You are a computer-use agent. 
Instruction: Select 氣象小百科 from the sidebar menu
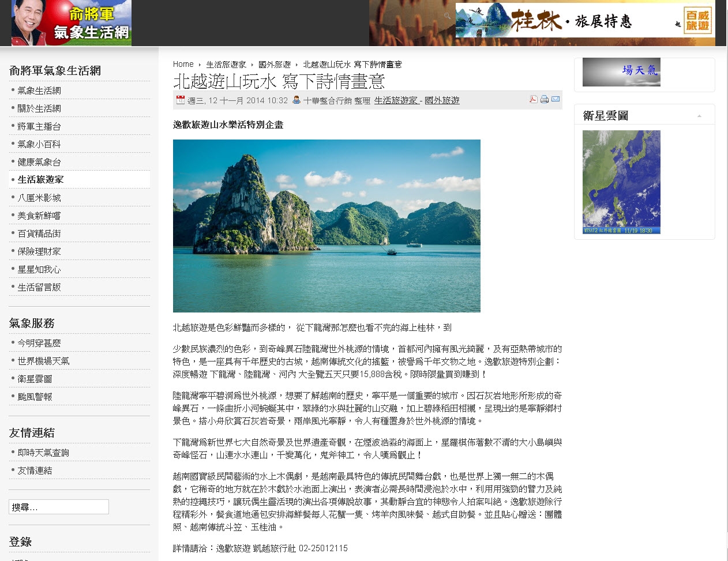pyautogui.click(x=39, y=144)
